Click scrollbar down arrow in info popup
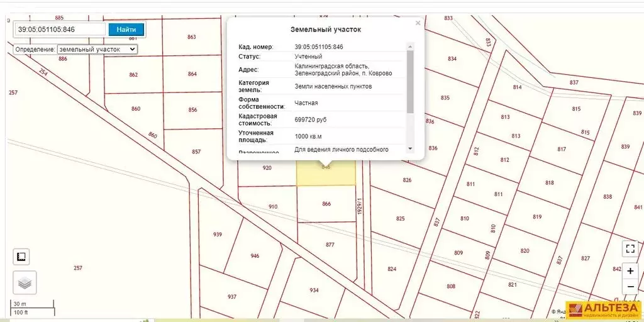Viewport: 644px width, 322px height. click(410, 148)
